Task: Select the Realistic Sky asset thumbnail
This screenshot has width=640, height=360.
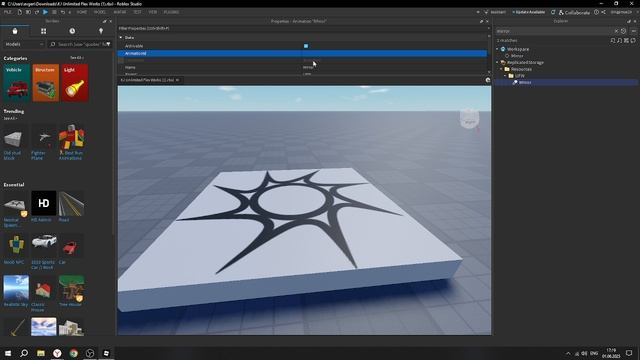Action: click(16, 288)
